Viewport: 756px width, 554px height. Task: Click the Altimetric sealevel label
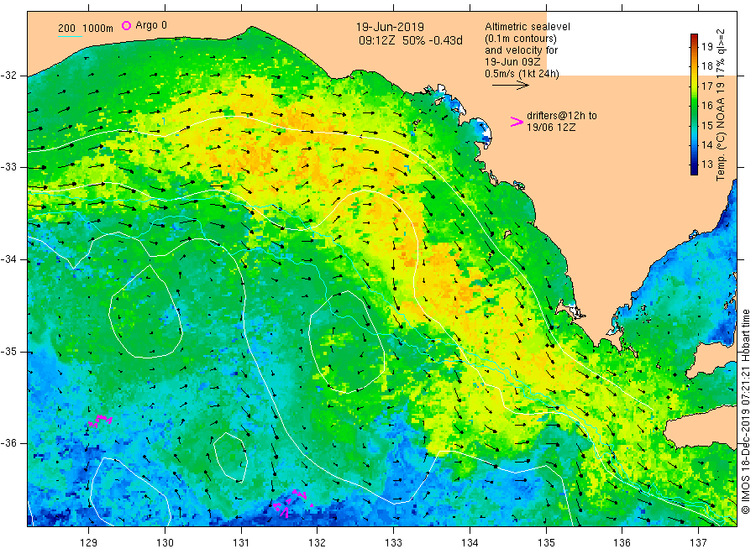coord(527,27)
